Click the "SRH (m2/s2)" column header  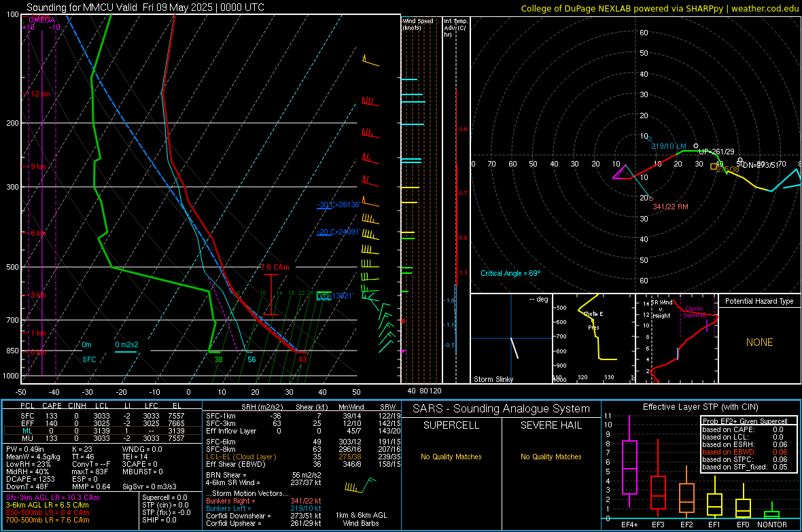(262, 407)
